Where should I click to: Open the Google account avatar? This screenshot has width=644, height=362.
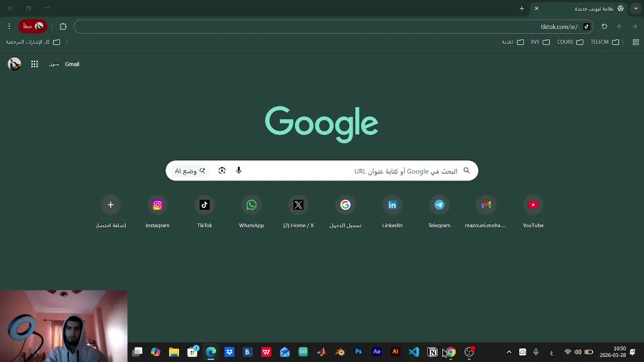[x=15, y=64]
